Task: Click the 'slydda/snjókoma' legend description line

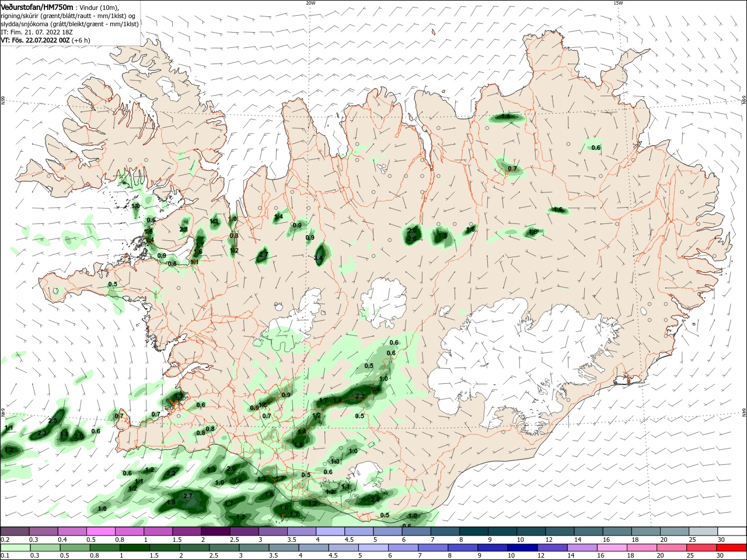Action: [69, 24]
